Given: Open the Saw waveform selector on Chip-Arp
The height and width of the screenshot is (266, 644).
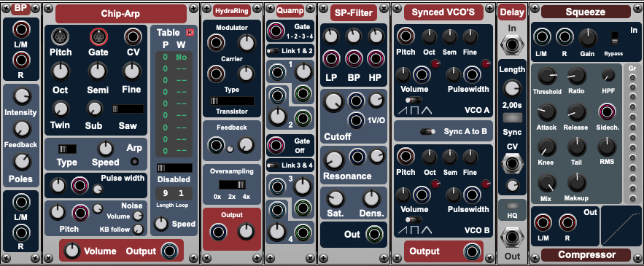Looking at the screenshot, I should (128, 109).
